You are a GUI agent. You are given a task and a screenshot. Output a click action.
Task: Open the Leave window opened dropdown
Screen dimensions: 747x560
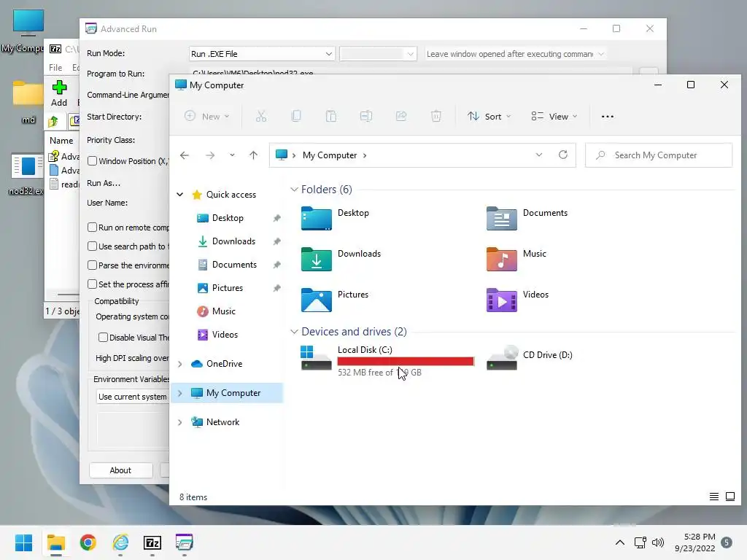515,54
